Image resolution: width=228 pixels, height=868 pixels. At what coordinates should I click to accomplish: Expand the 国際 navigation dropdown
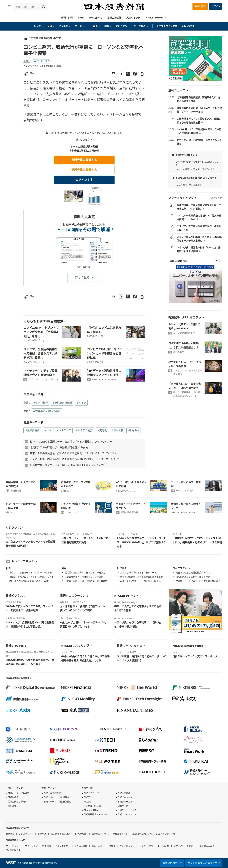[x=108, y=26]
